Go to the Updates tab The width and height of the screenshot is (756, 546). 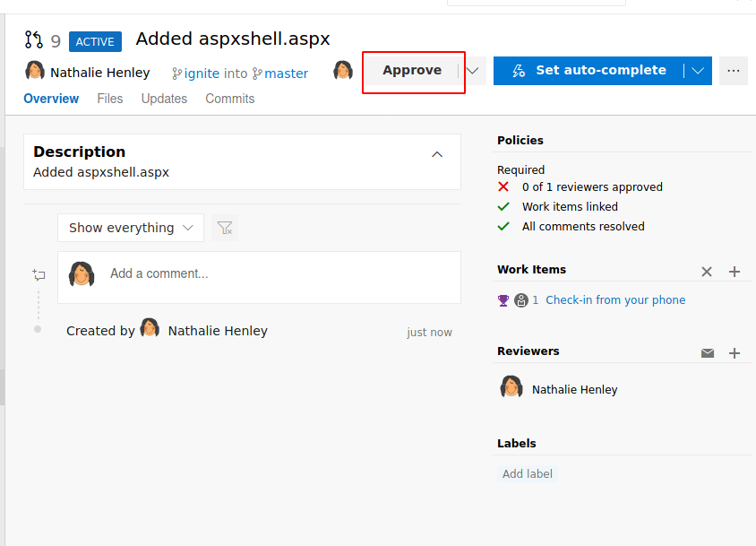164,99
